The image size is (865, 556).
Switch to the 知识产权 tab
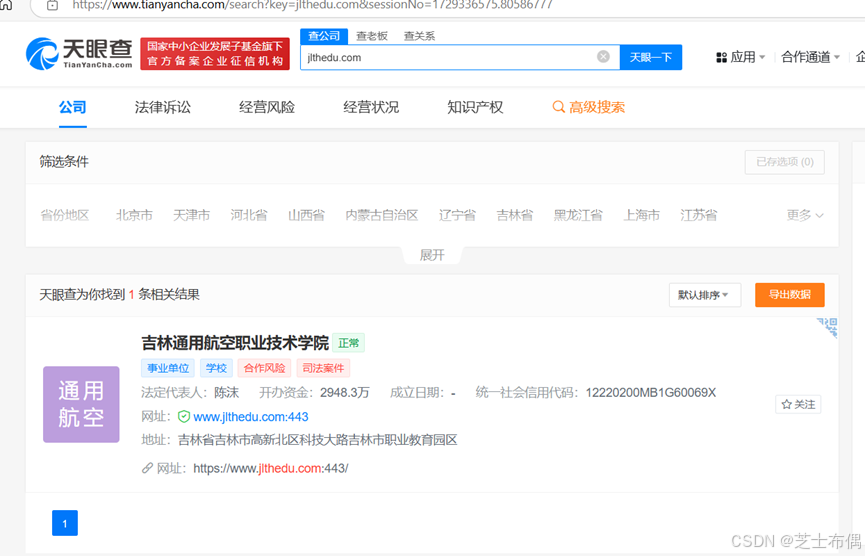[475, 107]
